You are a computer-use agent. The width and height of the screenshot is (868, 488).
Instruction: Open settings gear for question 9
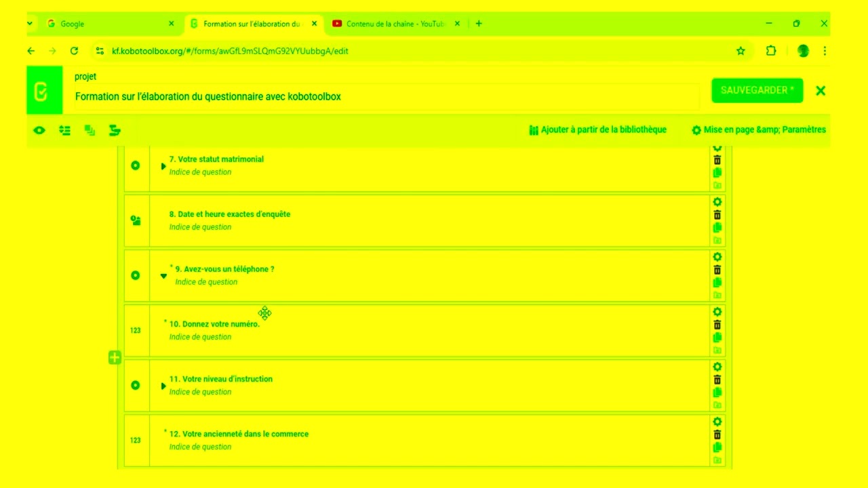click(x=717, y=257)
